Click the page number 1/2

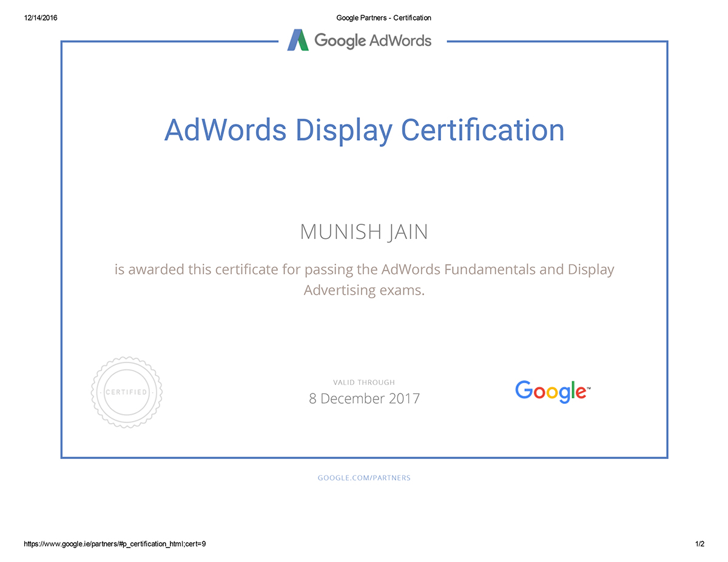699,544
